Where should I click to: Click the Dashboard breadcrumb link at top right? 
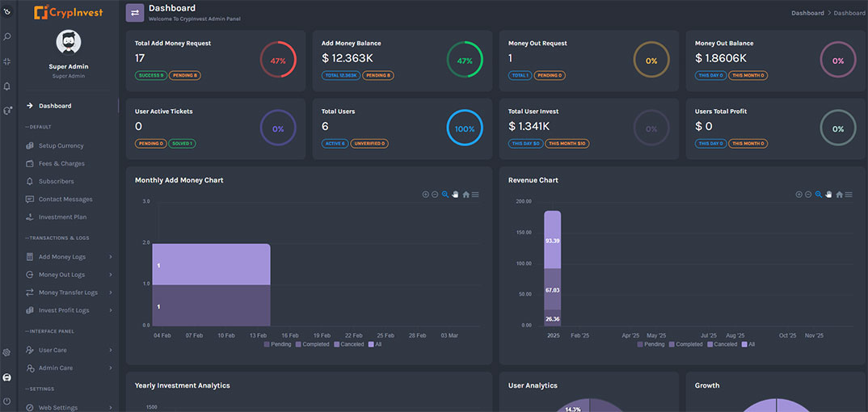tap(807, 13)
